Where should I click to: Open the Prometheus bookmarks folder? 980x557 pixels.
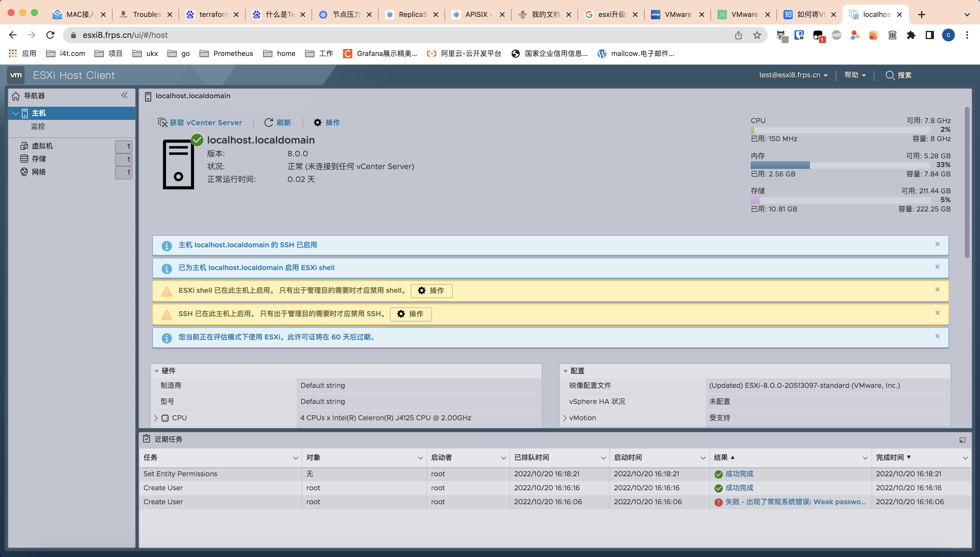[226, 54]
